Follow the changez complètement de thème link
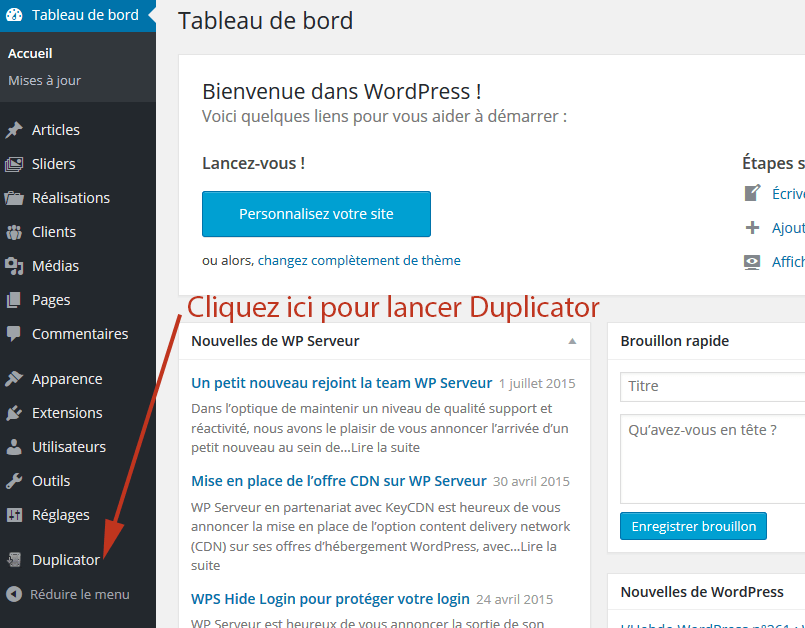 359,260
